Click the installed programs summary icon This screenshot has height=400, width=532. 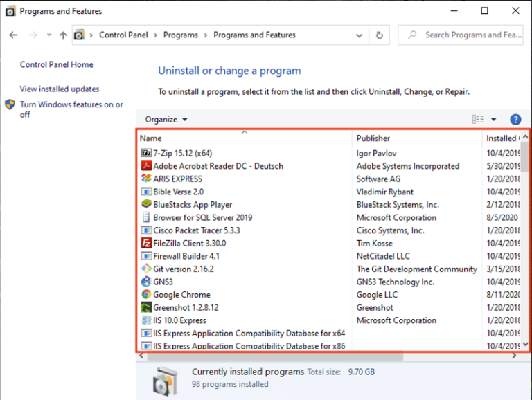(166, 381)
